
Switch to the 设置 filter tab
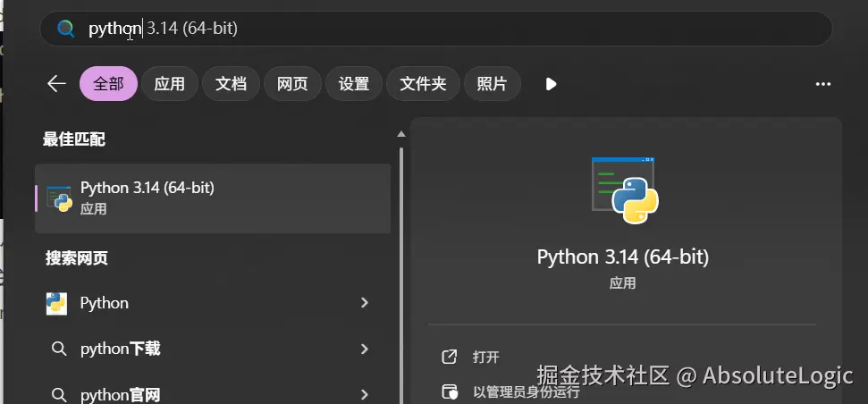click(x=354, y=83)
